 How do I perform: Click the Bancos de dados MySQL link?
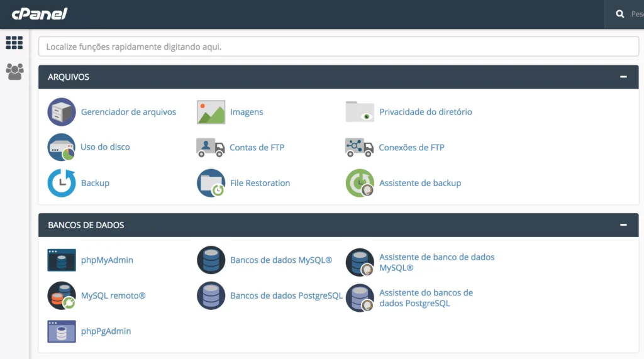pos(280,260)
